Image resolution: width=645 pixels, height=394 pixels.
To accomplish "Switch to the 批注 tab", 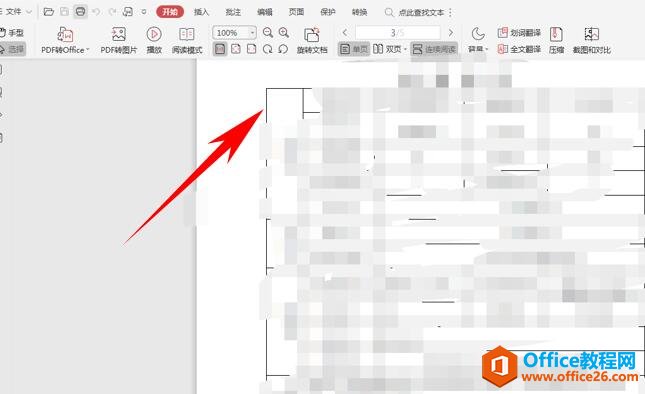I will click(x=233, y=12).
